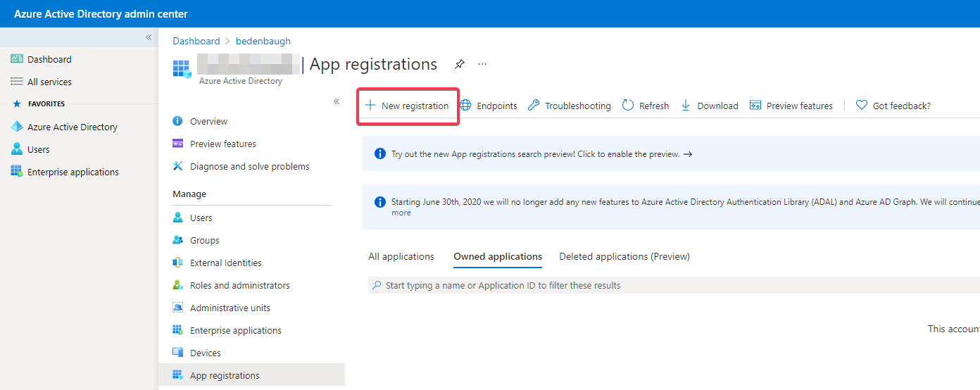Click the 'more' link in ADAL notice
The height and width of the screenshot is (390, 980).
(401, 213)
